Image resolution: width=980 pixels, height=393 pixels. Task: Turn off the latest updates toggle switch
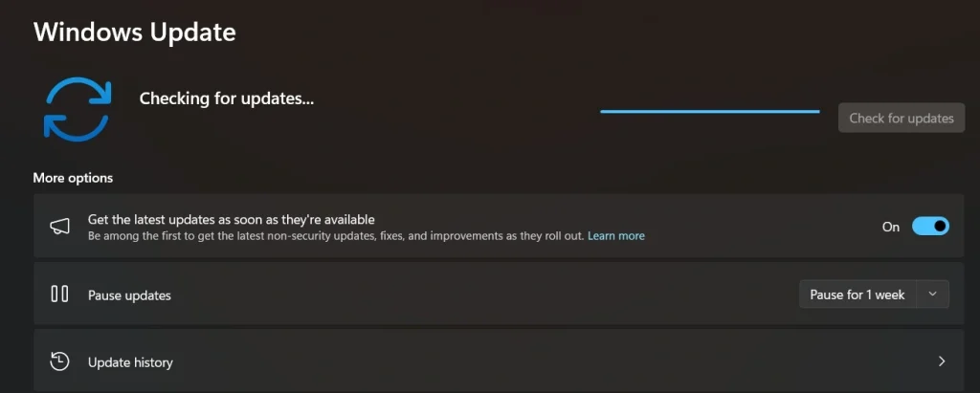[x=930, y=227]
